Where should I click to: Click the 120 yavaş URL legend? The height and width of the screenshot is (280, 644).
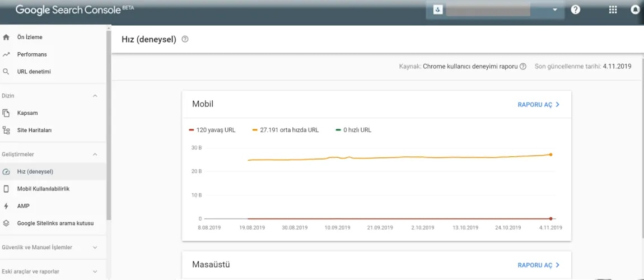pyautogui.click(x=212, y=130)
